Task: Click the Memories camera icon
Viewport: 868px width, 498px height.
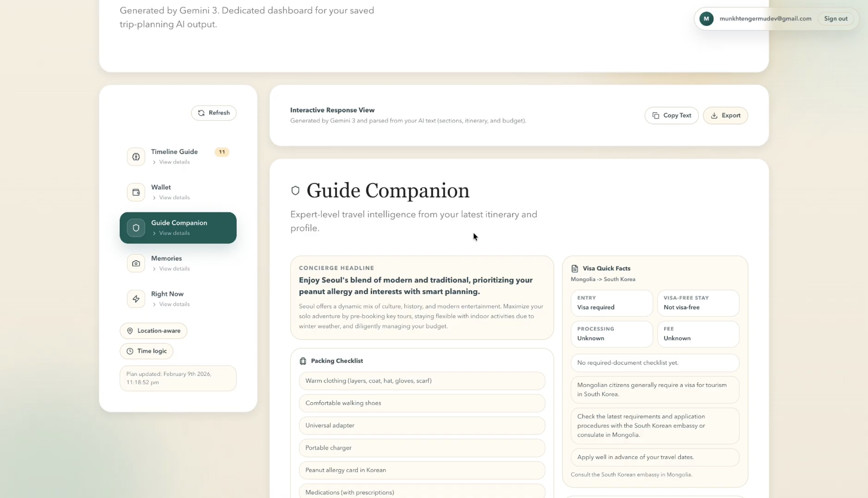Action: coord(136,263)
